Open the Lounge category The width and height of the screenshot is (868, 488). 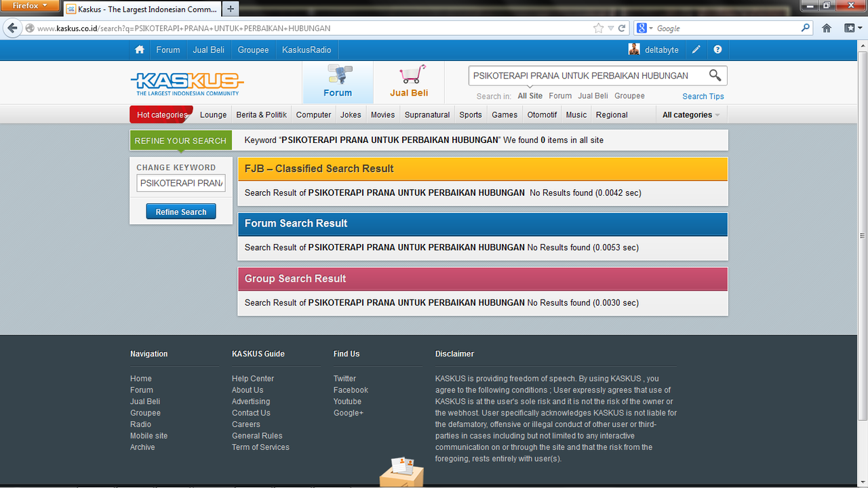(x=213, y=115)
